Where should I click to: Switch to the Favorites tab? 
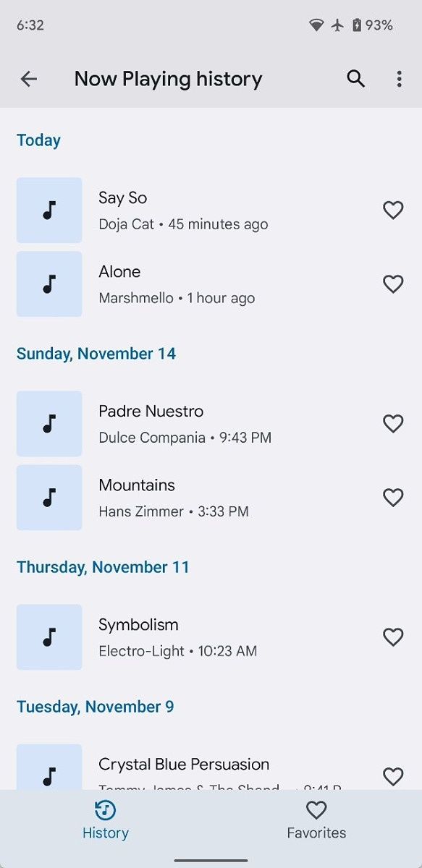point(316,820)
